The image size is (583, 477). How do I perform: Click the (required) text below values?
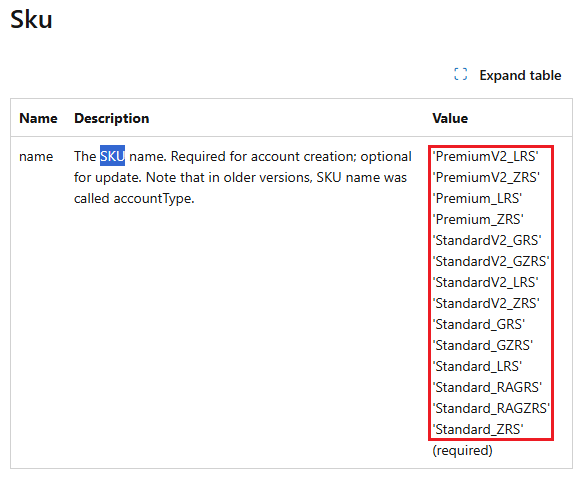[462, 451]
